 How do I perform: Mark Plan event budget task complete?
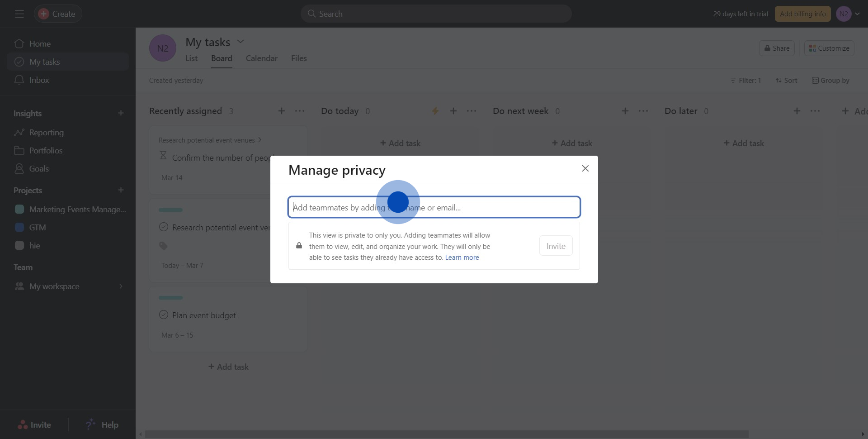pyautogui.click(x=164, y=315)
